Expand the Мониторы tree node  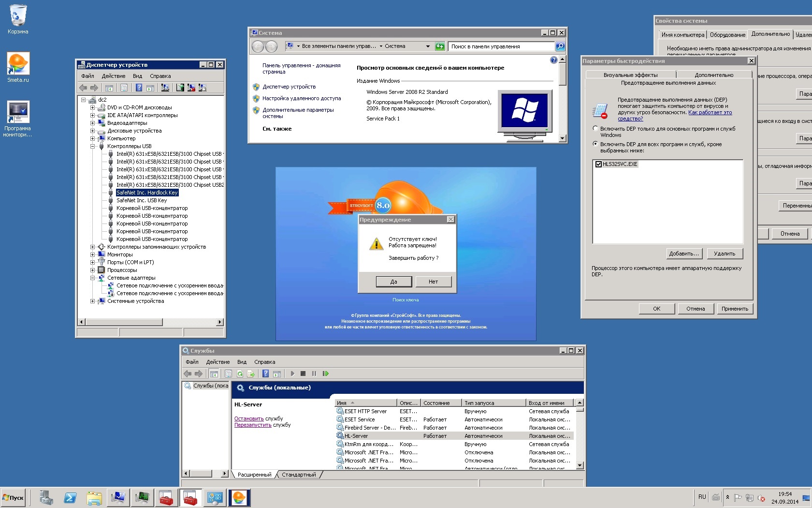[92, 254]
